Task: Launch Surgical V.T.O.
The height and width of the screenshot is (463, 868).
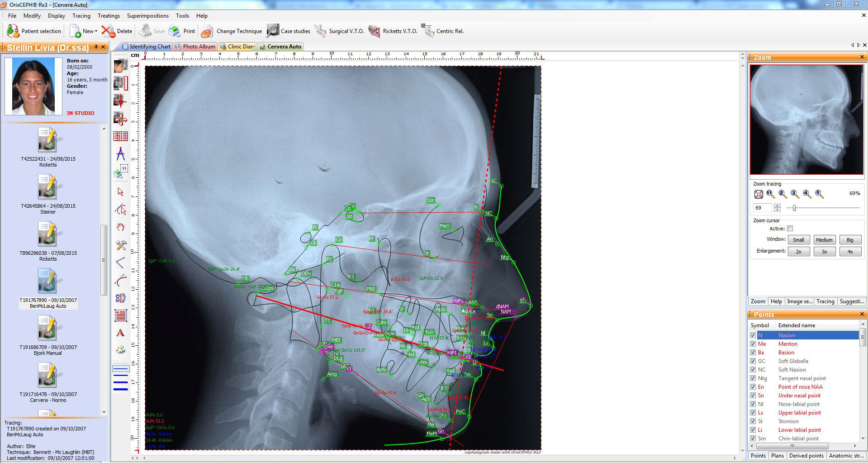Action: pos(340,31)
